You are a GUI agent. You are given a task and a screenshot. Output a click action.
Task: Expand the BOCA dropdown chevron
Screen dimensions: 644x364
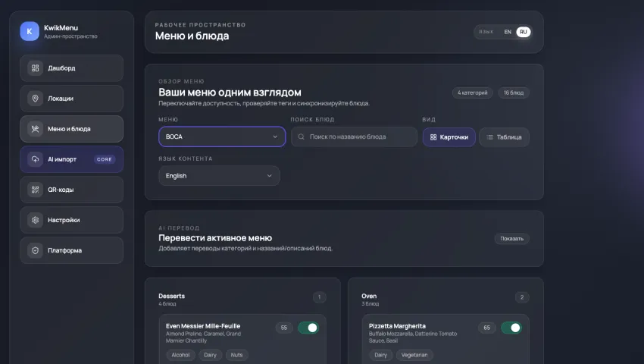[x=275, y=136]
